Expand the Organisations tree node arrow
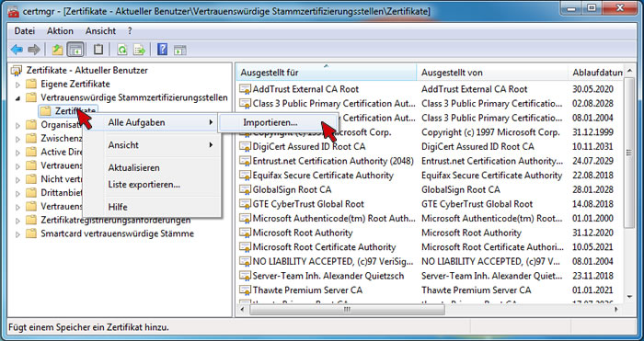 pyautogui.click(x=17, y=126)
